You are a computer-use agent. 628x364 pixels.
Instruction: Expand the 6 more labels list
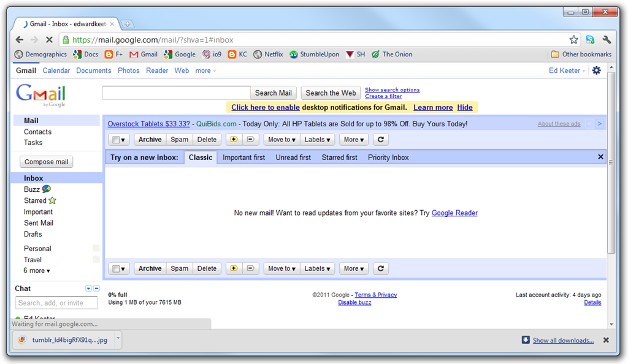pyautogui.click(x=36, y=270)
